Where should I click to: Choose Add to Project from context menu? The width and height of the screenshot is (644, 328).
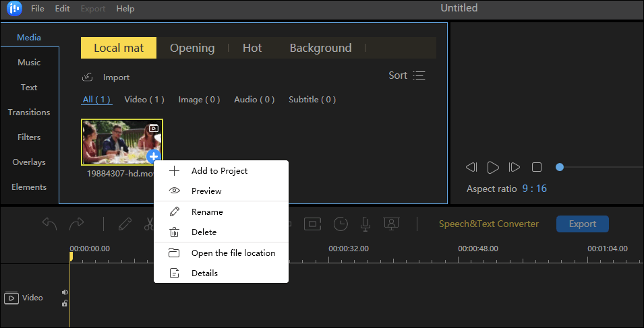pyautogui.click(x=219, y=171)
